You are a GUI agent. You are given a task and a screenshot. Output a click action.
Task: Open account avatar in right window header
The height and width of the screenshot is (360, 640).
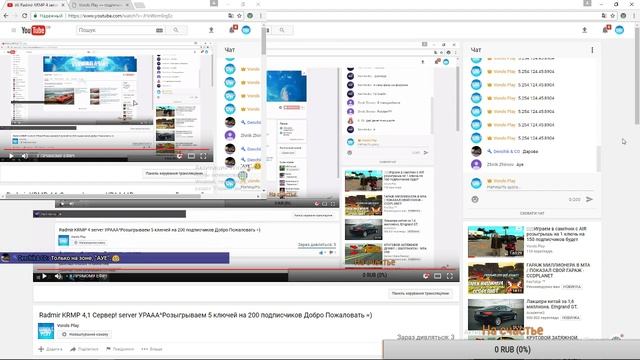pyautogui.click(x=620, y=30)
